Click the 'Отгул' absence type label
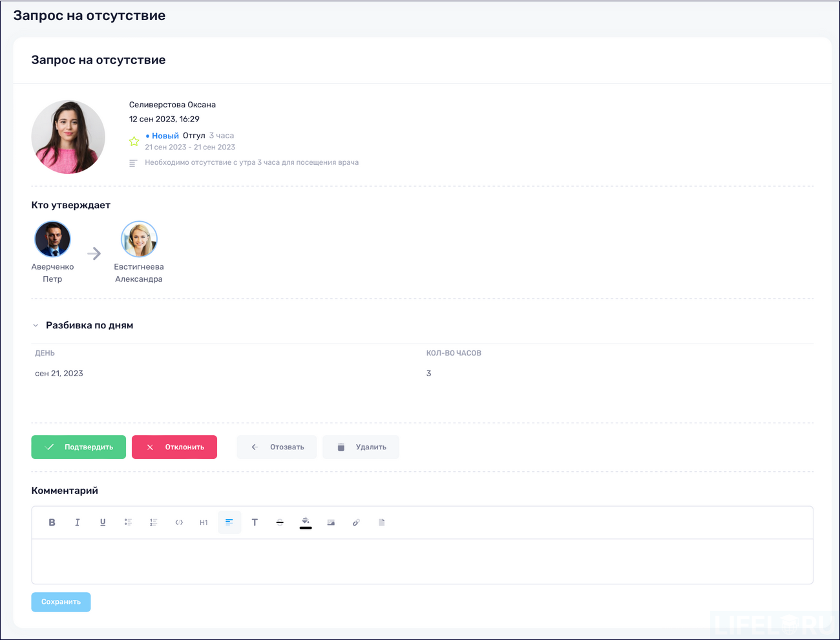The height and width of the screenshot is (640, 840). [x=194, y=135]
